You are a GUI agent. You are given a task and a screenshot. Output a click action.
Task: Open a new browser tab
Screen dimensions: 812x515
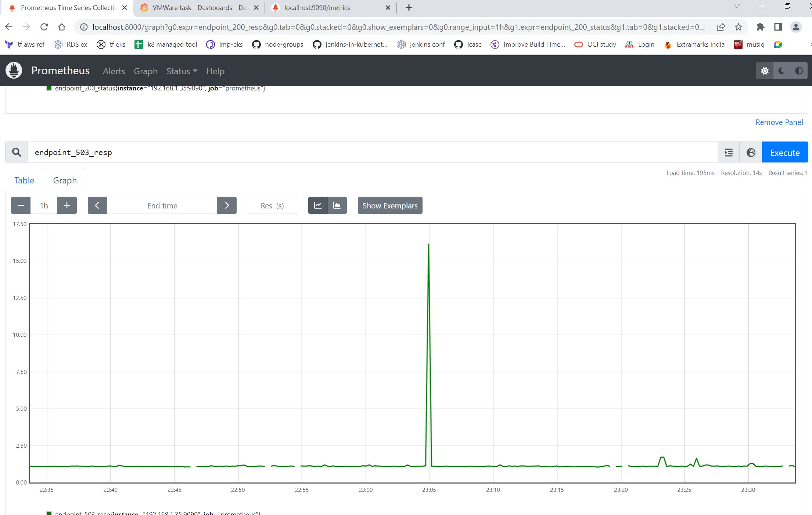point(409,8)
